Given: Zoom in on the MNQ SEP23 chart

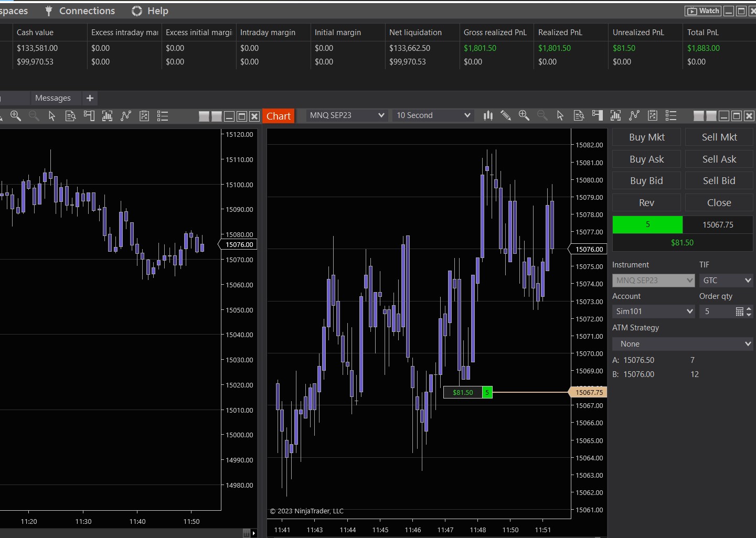Looking at the screenshot, I should click(x=524, y=116).
